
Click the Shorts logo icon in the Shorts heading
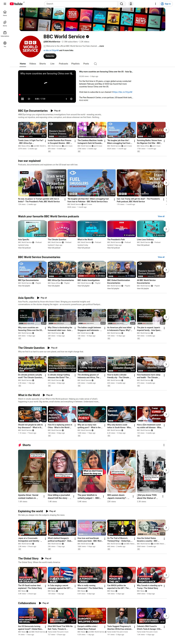tap(19, 445)
